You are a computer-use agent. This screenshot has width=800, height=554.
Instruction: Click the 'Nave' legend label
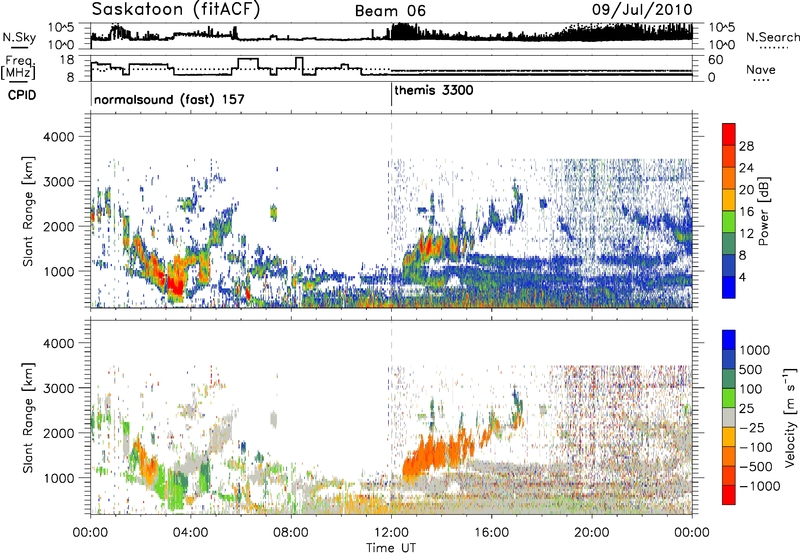(760, 69)
